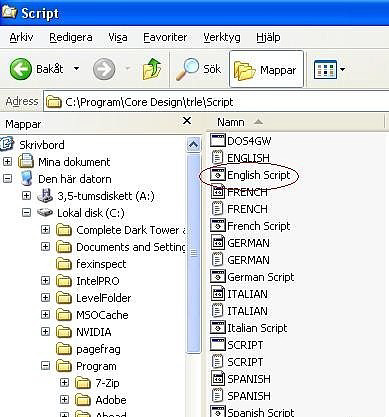The width and height of the screenshot is (389, 417).
Task: Select Mina dokument folder icon
Action: (26, 161)
